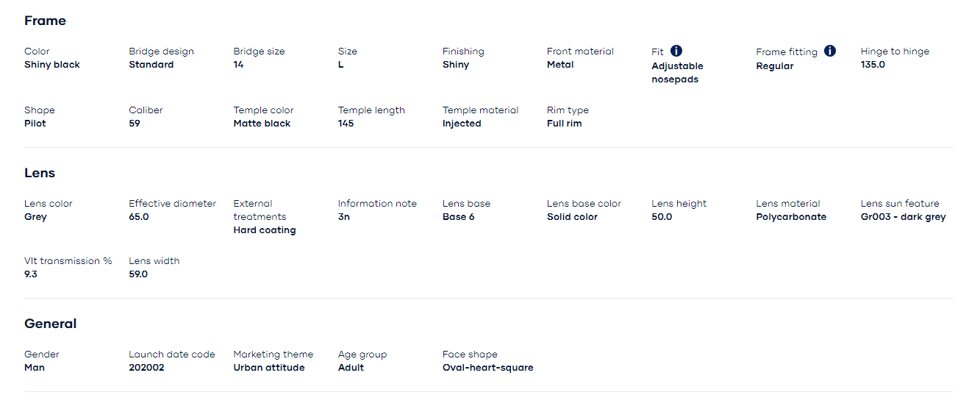Click the info icon next to Fit
The width and height of the screenshot is (980, 406).
676,51
